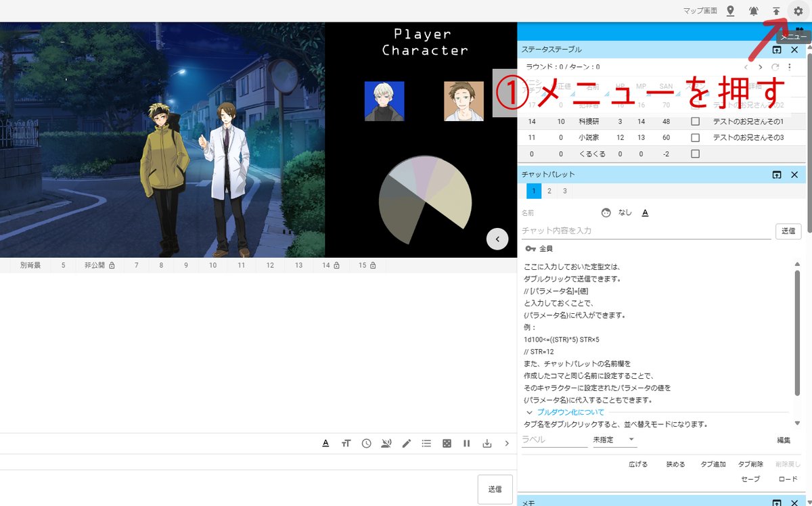Click 送信 button in chat palette
Image resolution: width=812 pixels, height=506 pixels.
click(x=788, y=231)
